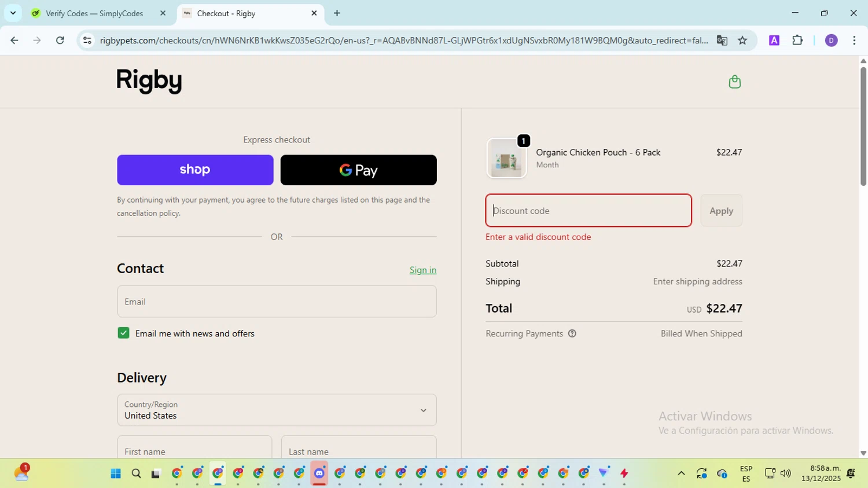This screenshot has width=868, height=488.
Task: Go forward in browser history
Action: coord(37,41)
